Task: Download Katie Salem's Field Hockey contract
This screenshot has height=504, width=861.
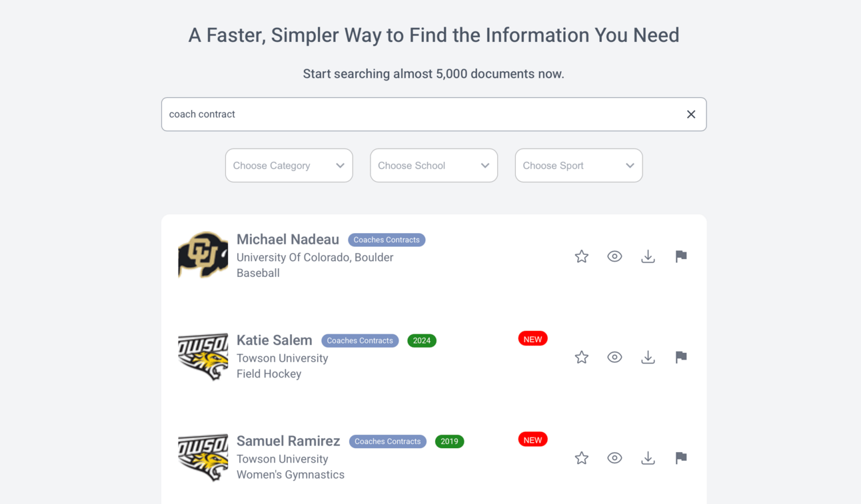Action: click(648, 357)
